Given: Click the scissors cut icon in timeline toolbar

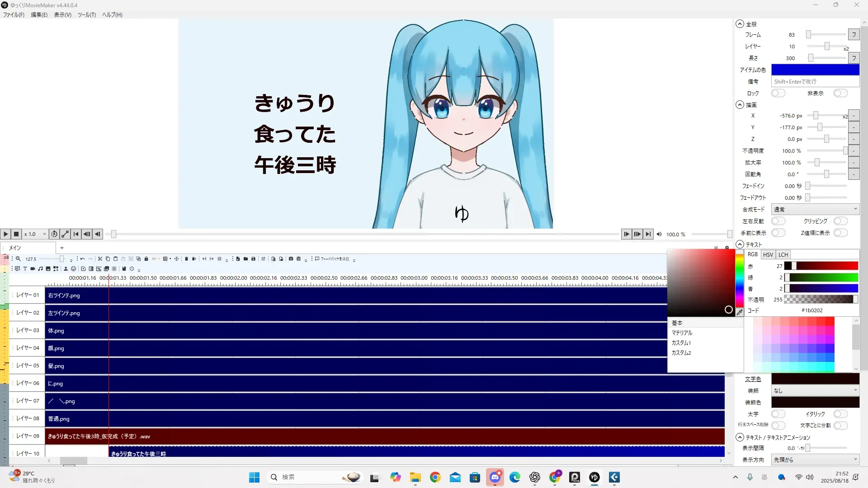Looking at the screenshot, I should 100,259.
